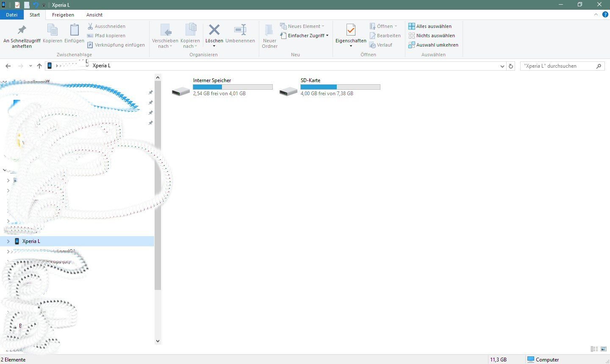The image size is (610, 364).
Task: Click the up-directory arrow icon
Action: [x=39, y=66]
